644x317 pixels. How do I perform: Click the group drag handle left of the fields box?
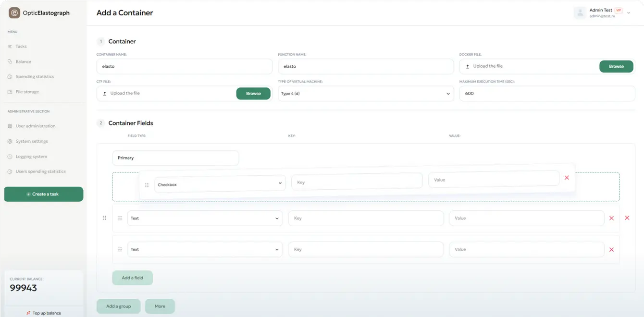coord(104,218)
